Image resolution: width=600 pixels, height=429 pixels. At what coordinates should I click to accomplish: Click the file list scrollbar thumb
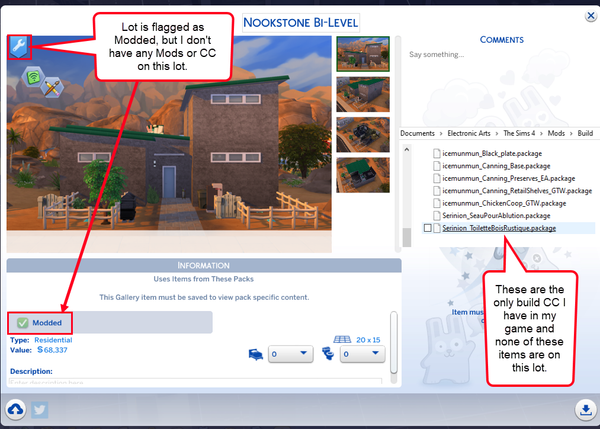point(406,237)
